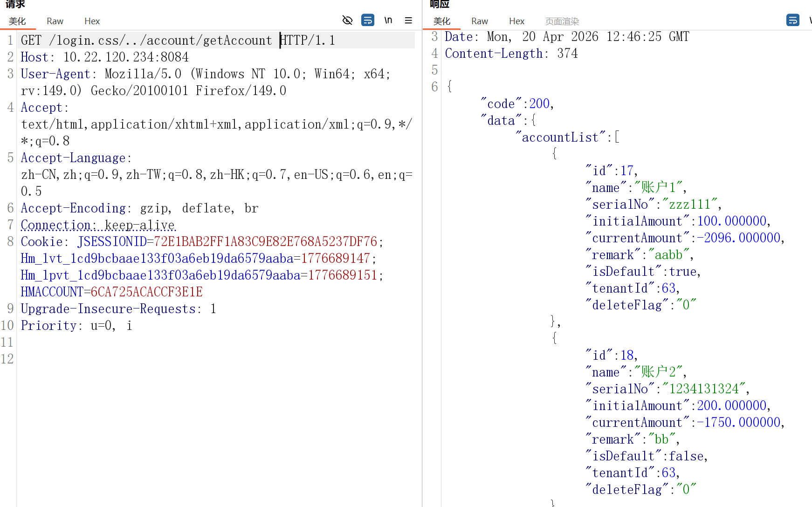
Task: Switch to response Raw tab
Action: [480, 21]
